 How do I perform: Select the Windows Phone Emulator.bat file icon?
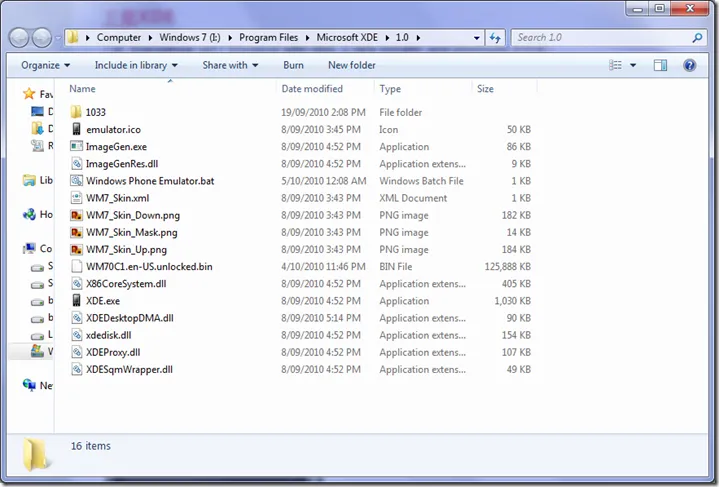(76, 181)
